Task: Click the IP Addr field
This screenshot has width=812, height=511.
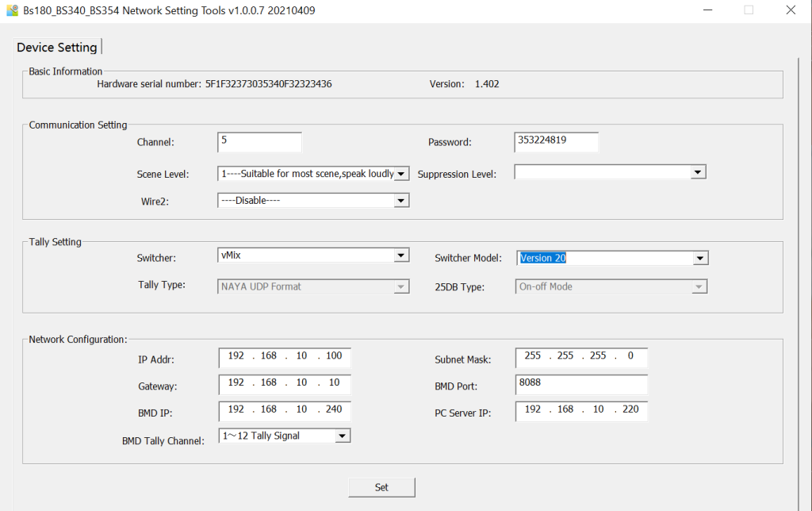Action: pos(285,357)
